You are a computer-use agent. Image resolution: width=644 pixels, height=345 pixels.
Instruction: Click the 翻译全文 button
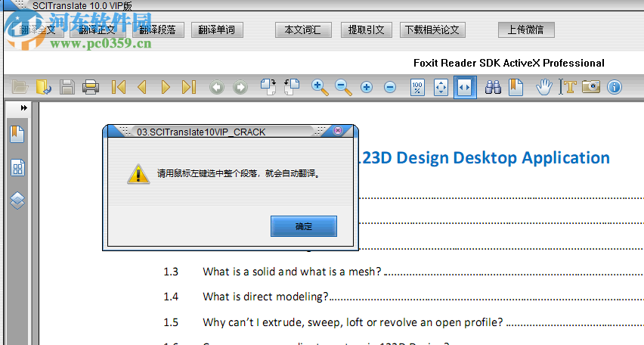coord(37,30)
